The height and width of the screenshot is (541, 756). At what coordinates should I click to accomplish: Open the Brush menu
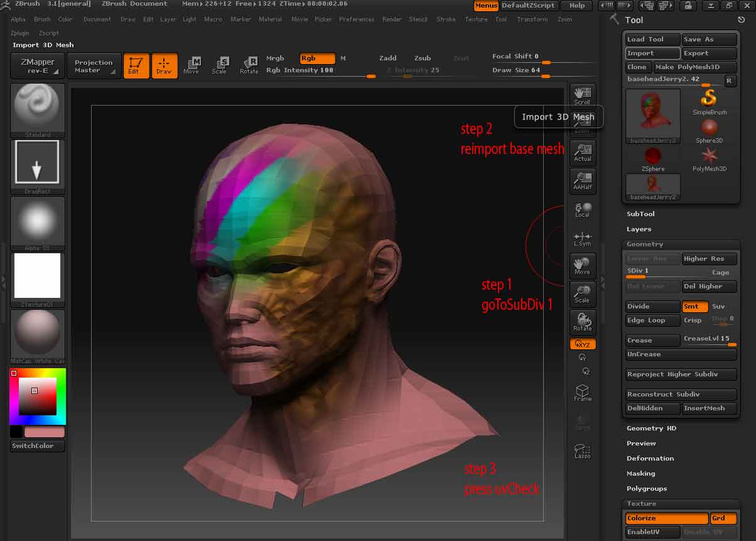coord(42,19)
